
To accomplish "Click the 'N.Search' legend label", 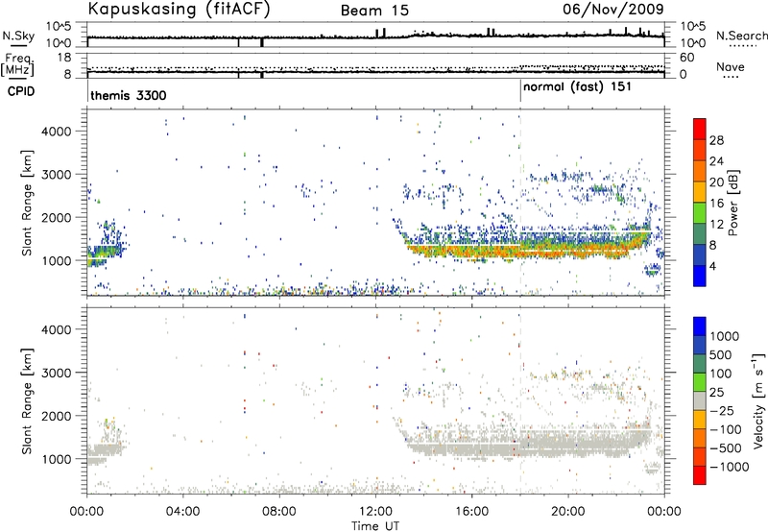I will (741, 36).
